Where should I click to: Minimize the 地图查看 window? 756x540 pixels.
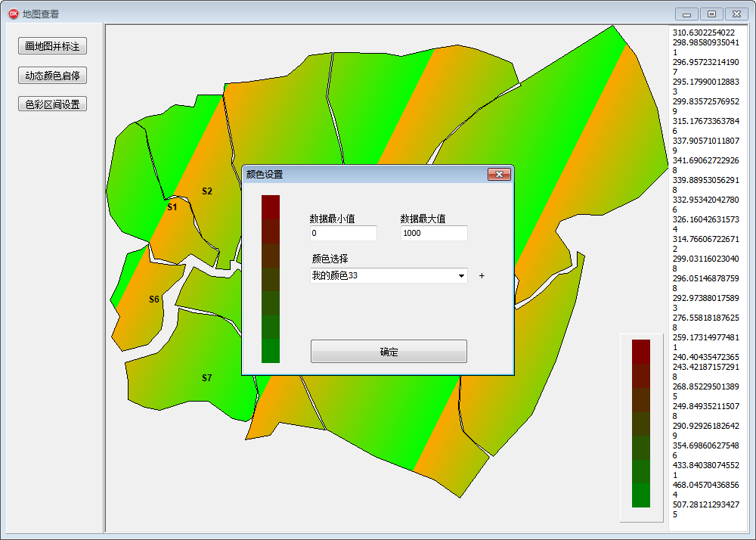[x=686, y=14]
